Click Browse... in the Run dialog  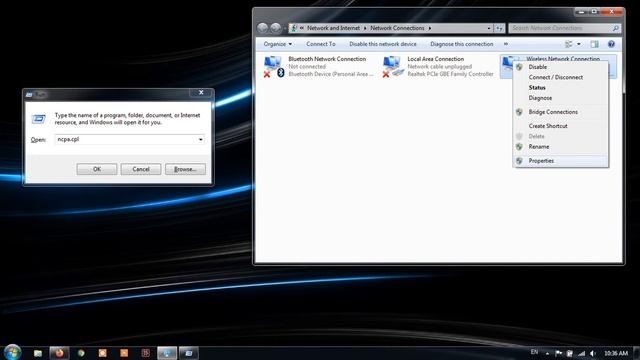185,169
